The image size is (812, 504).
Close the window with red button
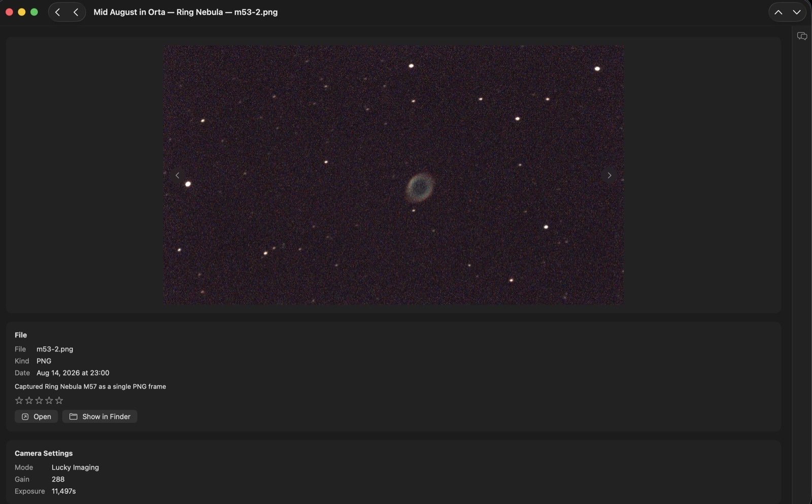[x=9, y=12]
